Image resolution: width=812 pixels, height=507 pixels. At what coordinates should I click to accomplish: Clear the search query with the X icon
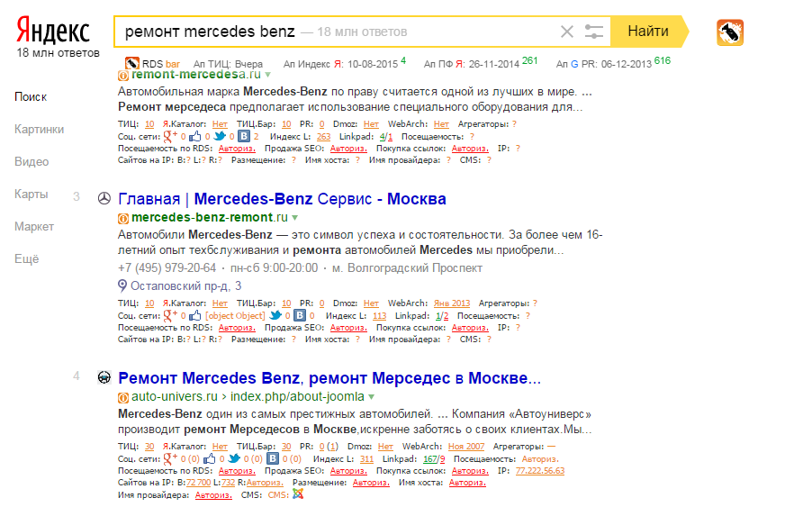tap(567, 32)
